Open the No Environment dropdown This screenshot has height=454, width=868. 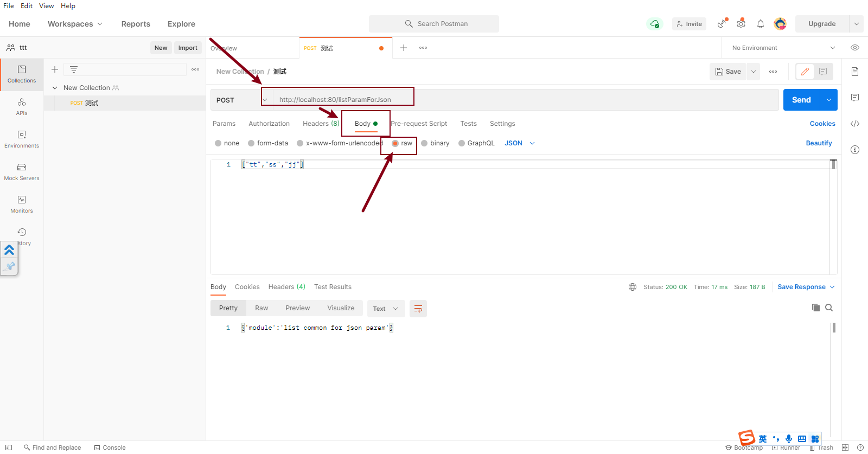783,48
